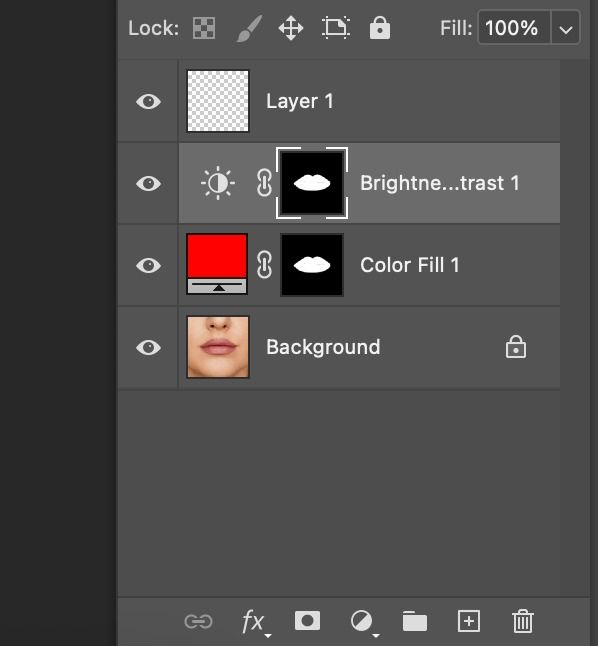Click the Lock all padlock icon
The height and width of the screenshot is (646, 598).
(x=380, y=28)
